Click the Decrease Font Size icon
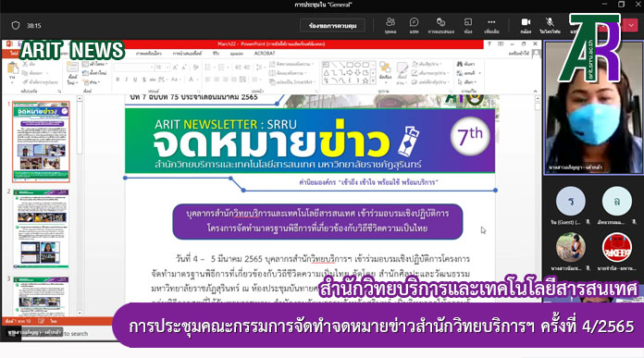Image resolution: width=644 pixels, height=358 pixels. click(x=184, y=67)
